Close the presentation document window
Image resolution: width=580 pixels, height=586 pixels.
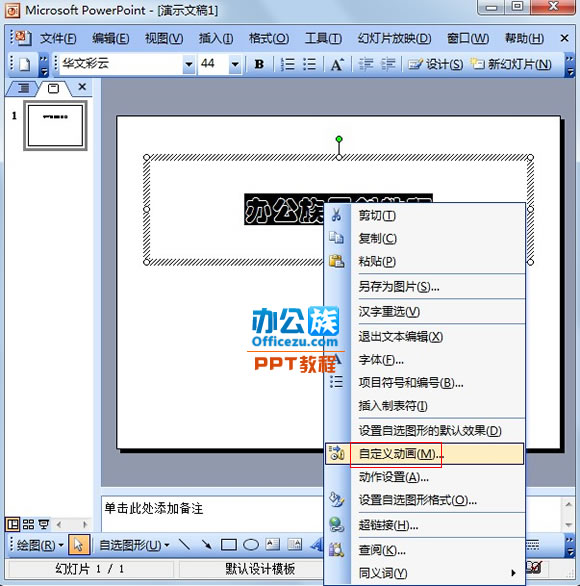564,38
